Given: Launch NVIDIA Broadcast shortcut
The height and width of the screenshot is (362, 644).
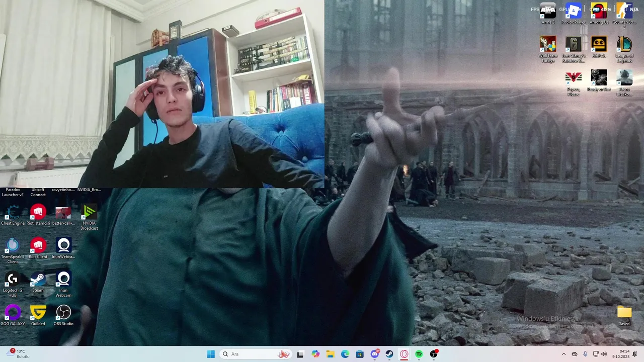Looking at the screenshot, I should [x=89, y=217].
